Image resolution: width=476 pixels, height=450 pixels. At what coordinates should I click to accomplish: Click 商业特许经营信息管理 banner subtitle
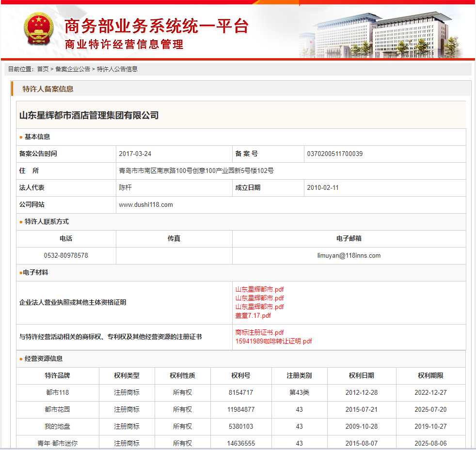point(124,45)
